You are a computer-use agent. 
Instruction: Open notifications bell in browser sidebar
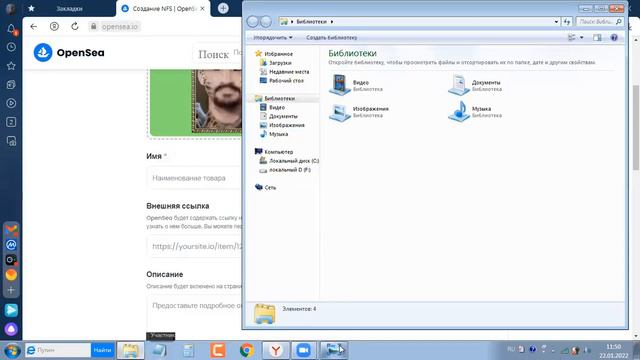[11, 29]
